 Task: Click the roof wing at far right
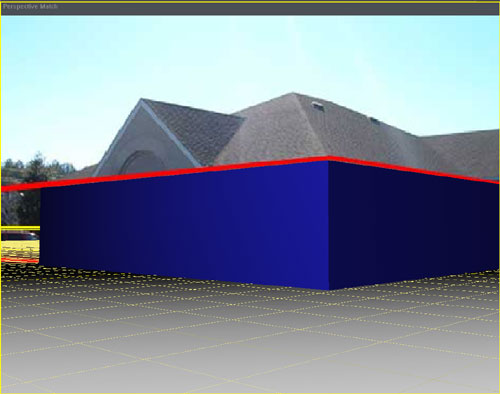tap(462, 153)
